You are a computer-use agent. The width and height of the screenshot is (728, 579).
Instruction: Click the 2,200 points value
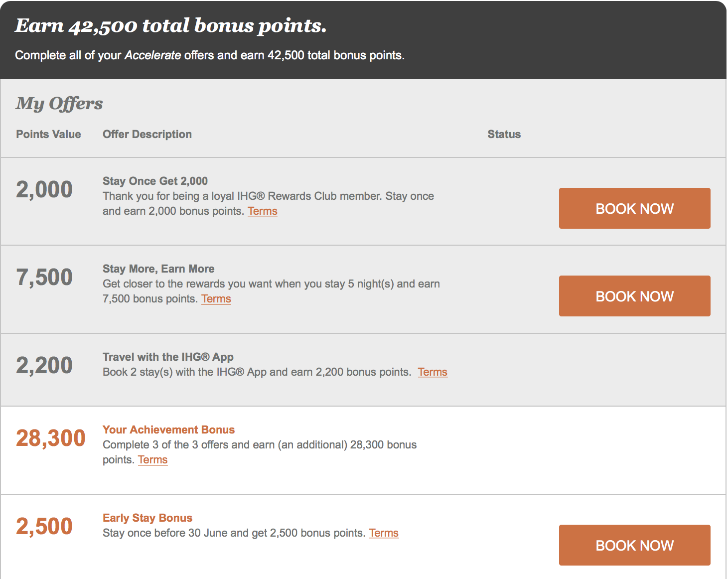coord(44,366)
